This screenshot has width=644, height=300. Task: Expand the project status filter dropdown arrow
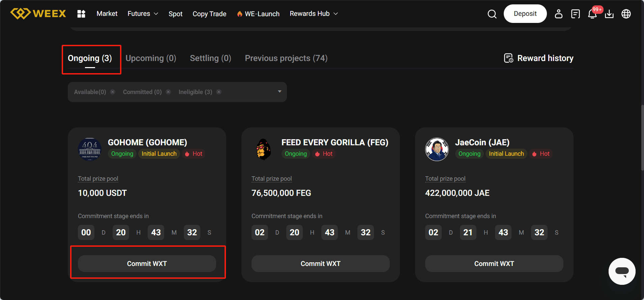click(280, 92)
